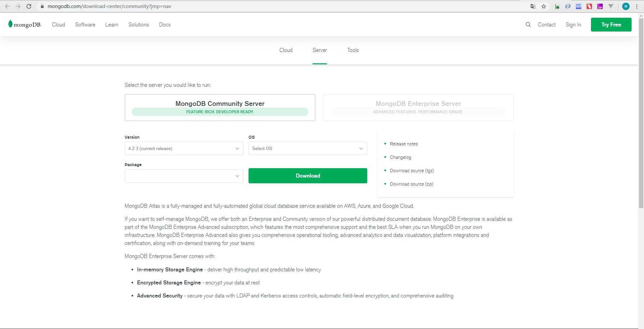Image resolution: width=644 pixels, height=329 pixels.
Task: Open the blue circular extension icon
Action: pyautogui.click(x=568, y=6)
